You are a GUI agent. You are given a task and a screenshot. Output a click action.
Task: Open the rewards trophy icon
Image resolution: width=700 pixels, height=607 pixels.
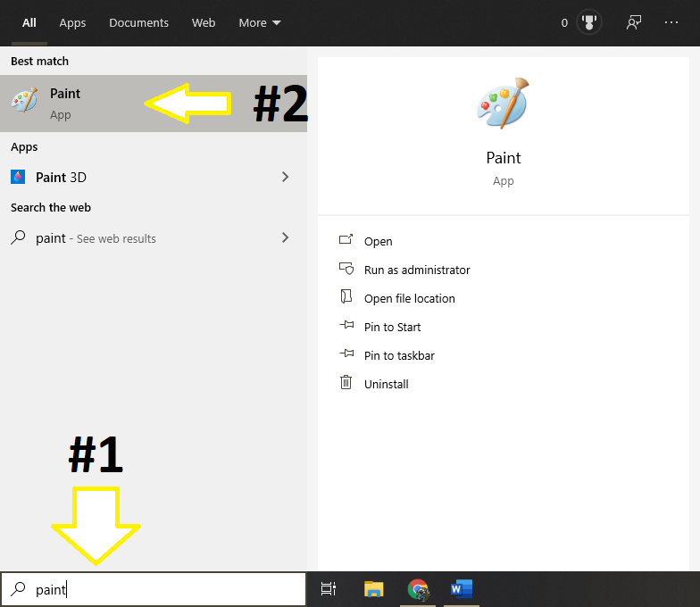(589, 22)
